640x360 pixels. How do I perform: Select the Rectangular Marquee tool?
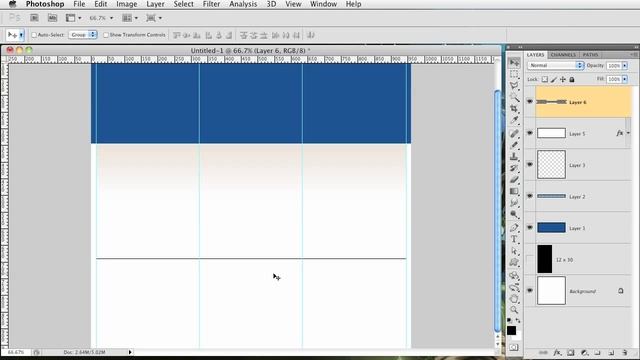click(x=514, y=74)
